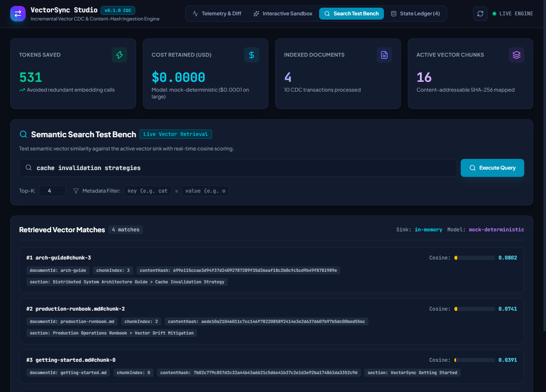
Task: Switch to the Interactive Sandbox tab
Action: tap(283, 14)
